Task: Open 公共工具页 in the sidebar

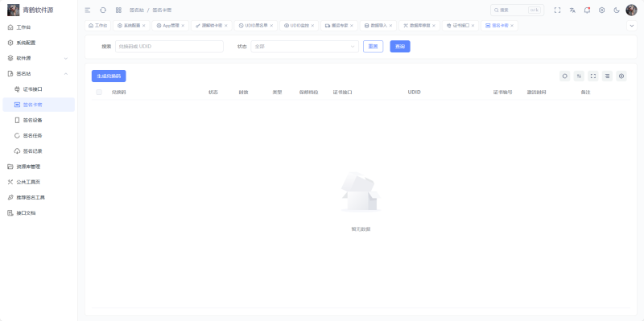Action: coord(39,182)
